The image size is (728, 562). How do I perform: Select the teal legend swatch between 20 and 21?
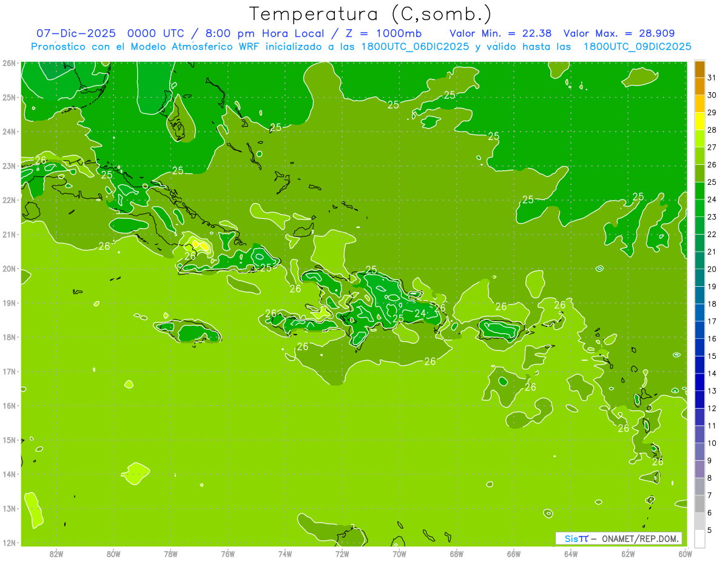(x=699, y=260)
